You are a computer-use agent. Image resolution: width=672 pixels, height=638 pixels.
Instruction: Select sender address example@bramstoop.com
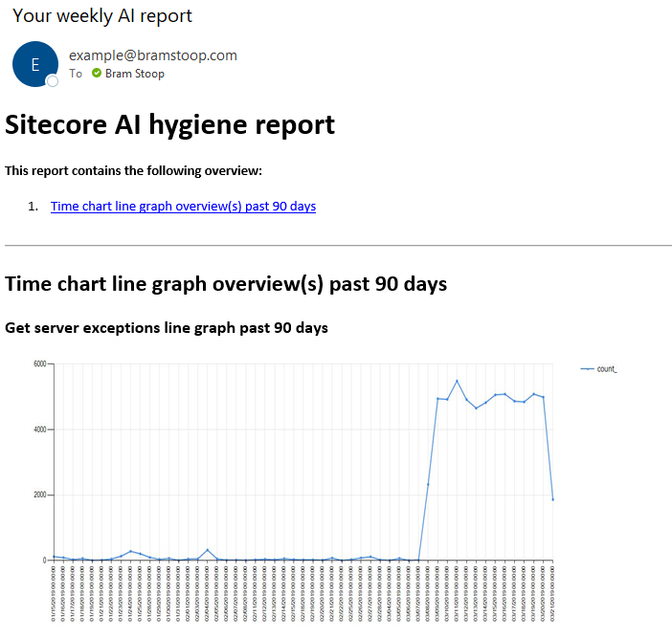(x=153, y=55)
